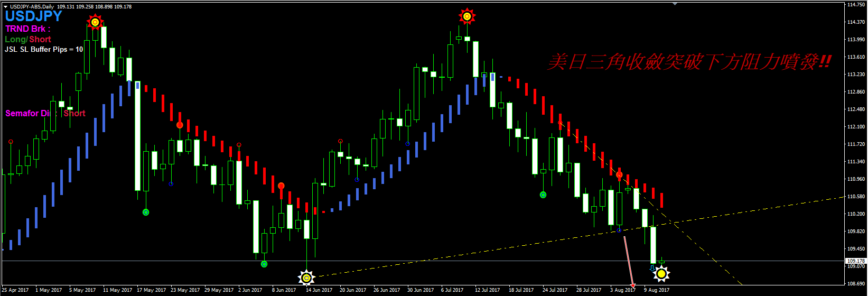Click the red sun marker at May peak
Viewport: 868px width, 296px height.
[x=95, y=22]
